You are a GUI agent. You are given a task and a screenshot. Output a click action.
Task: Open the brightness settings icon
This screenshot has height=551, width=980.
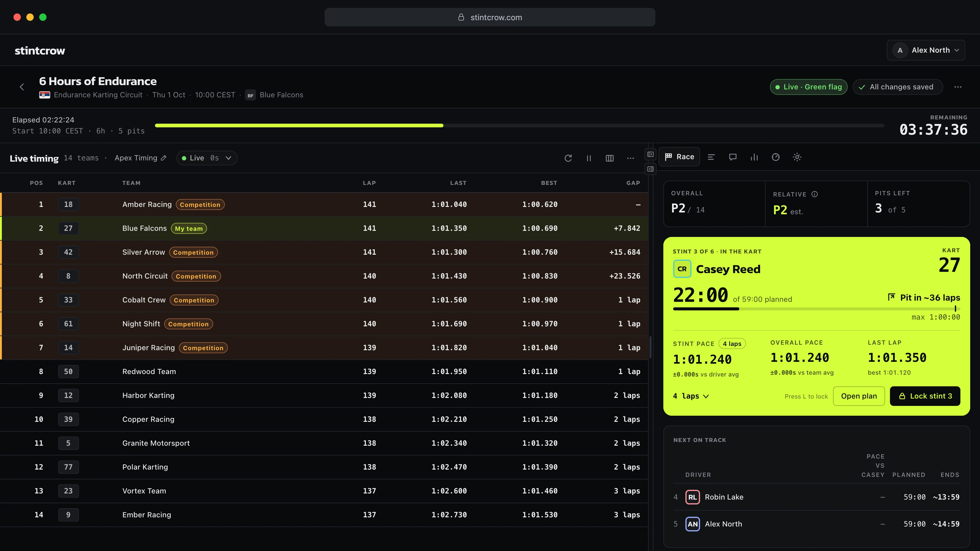pyautogui.click(x=797, y=157)
